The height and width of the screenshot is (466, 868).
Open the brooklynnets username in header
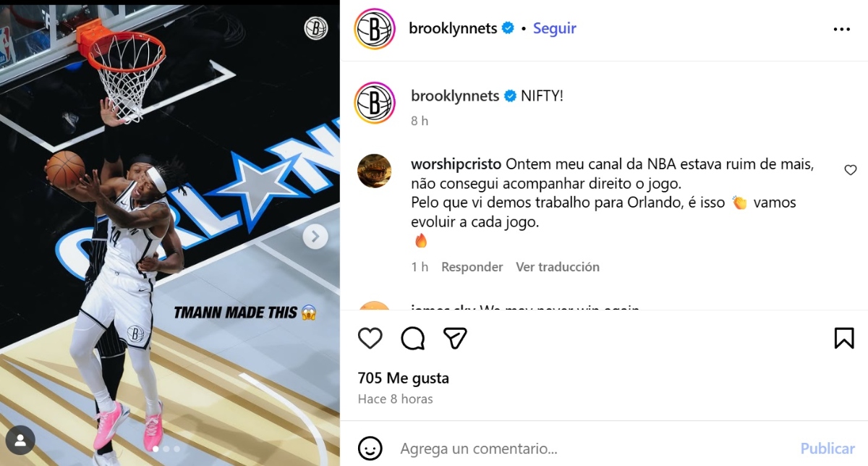(x=453, y=28)
